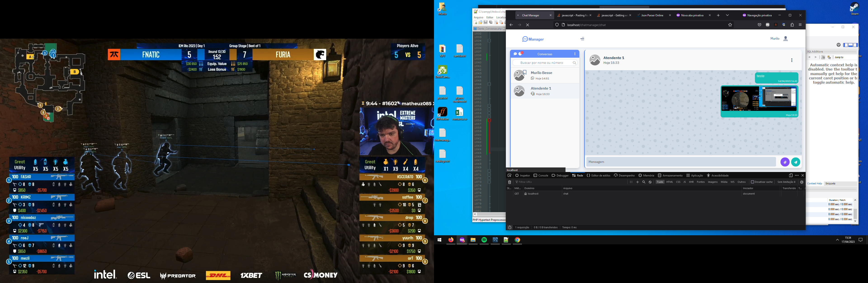Stop loading the page with the X button
This screenshot has height=283, width=868.
tap(527, 25)
